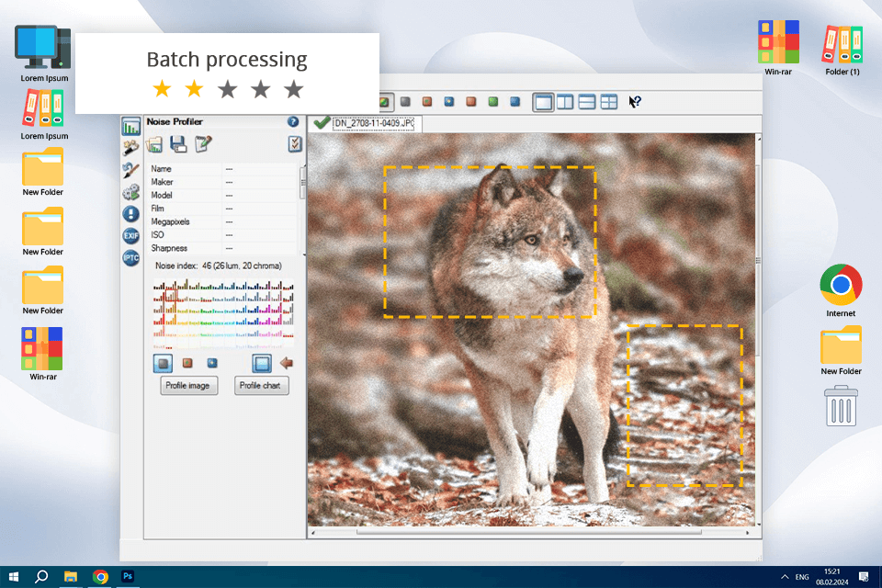Open the Lorem Ipsum binders desktop icon
Screen dimensions: 882x588
(x=44, y=116)
